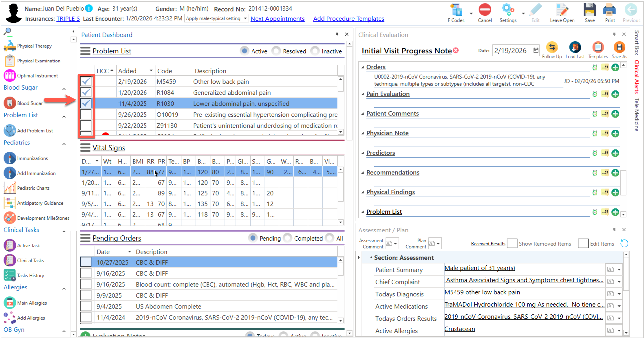The height and width of the screenshot is (340, 644).
Task: Click the Print icon in top toolbar
Action: point(609,10)
